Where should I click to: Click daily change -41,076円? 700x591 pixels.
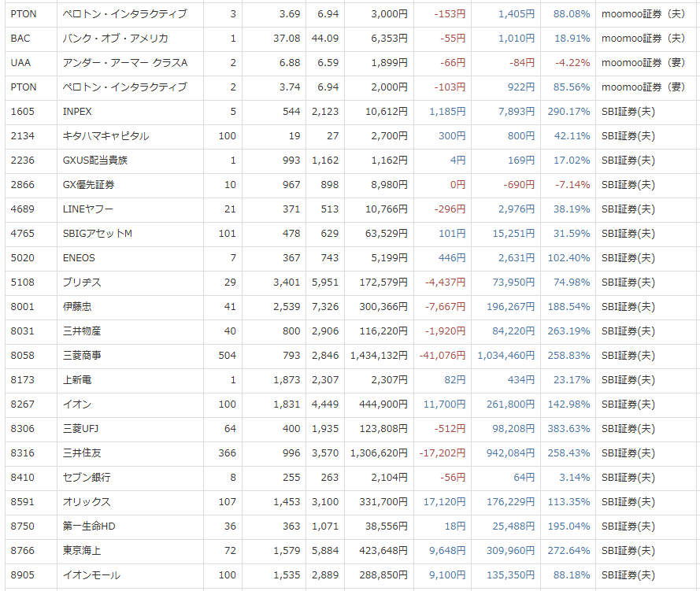click(443, 356)
